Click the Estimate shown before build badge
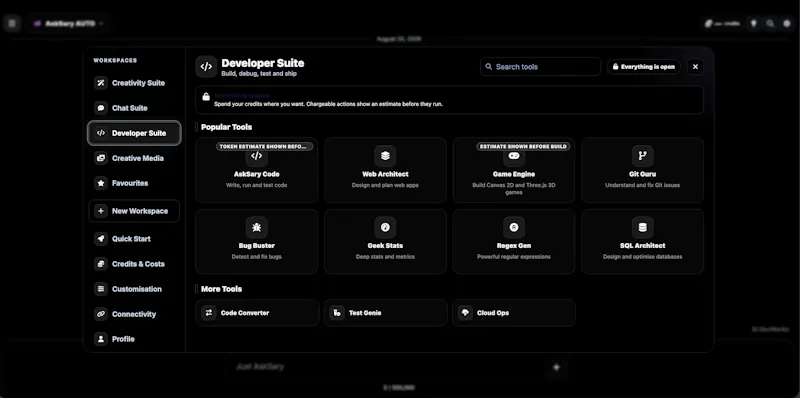This screenshot has height=398, width=800. point(523,146)
